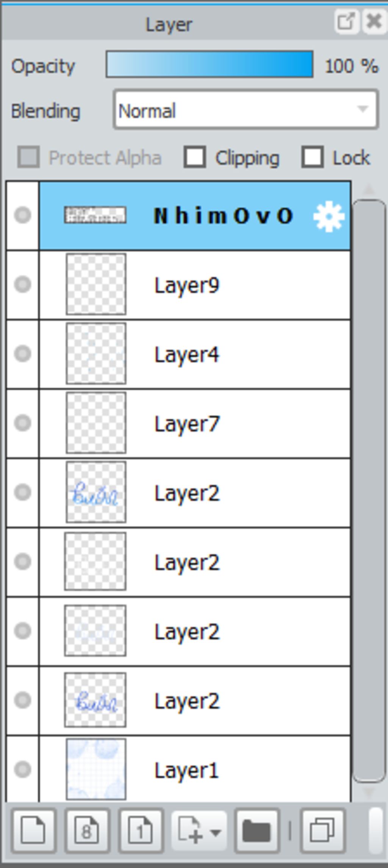
Task: Open the Blending mode dropdown
Action: [246, 110]
